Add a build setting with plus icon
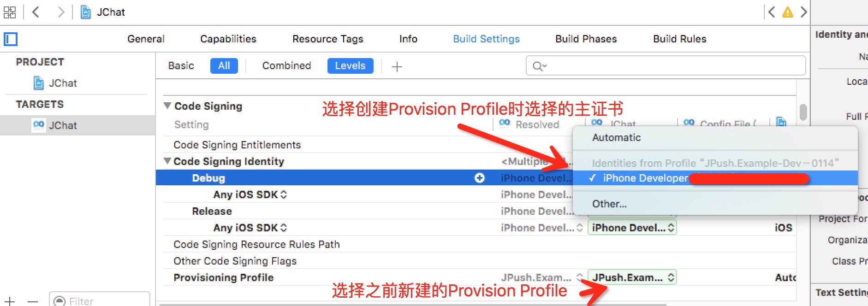The height and width of the screenshot is (306, 868). (397, 67)
